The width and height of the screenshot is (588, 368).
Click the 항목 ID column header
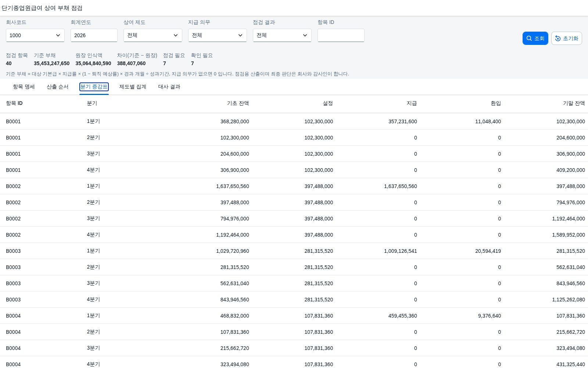pyautogui.click(x=14, y=103)
